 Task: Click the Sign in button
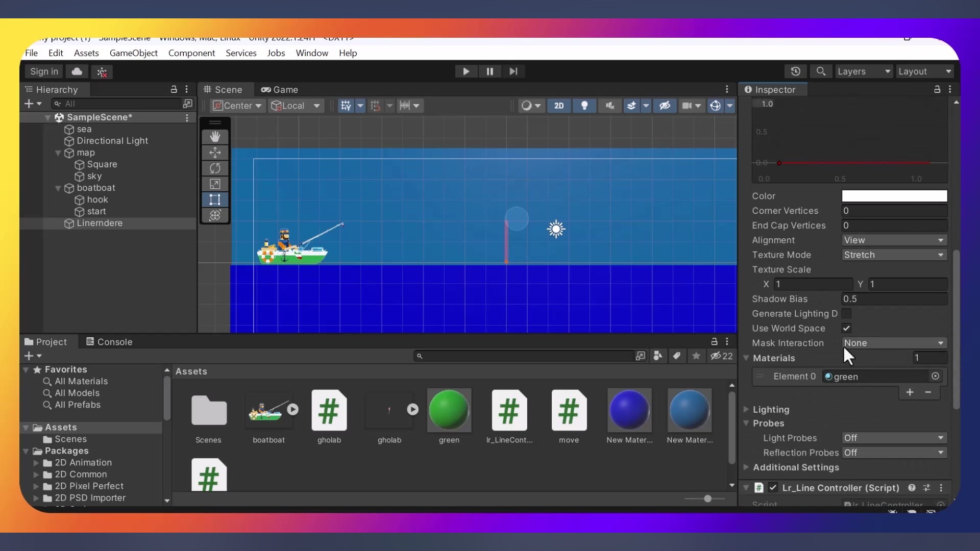44,71
